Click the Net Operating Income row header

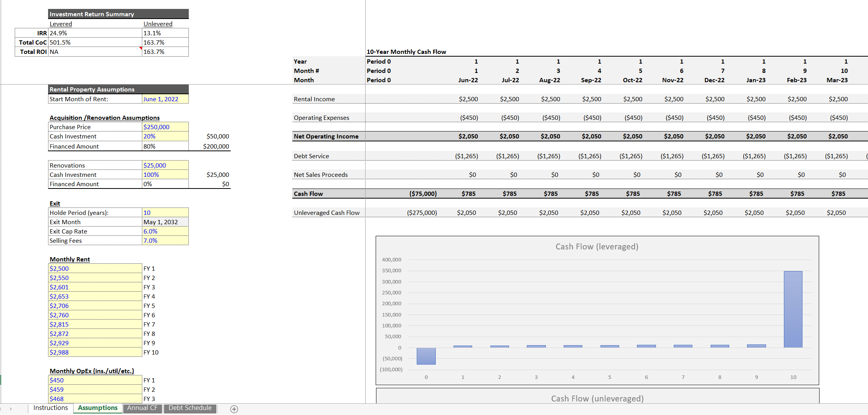(326, 136)
